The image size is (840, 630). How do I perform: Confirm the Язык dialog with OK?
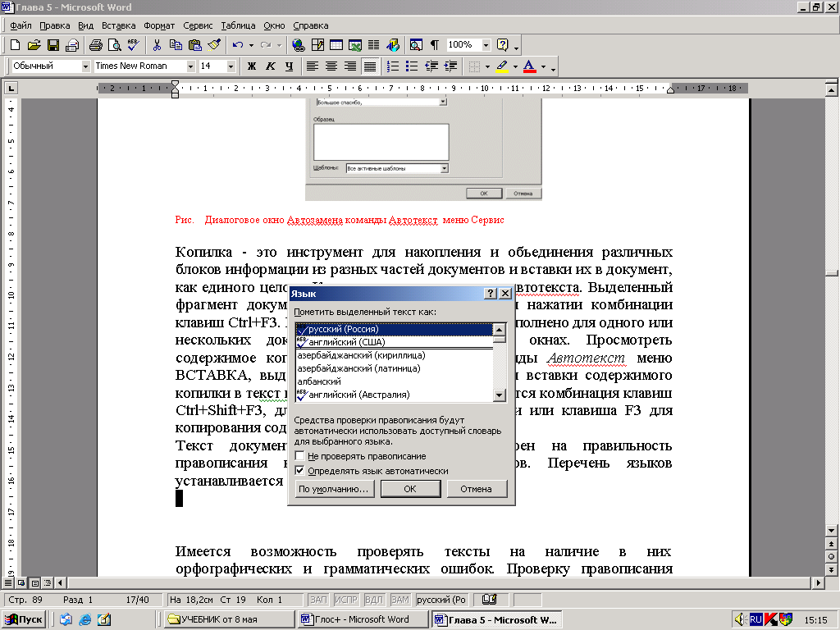(410, 489)
